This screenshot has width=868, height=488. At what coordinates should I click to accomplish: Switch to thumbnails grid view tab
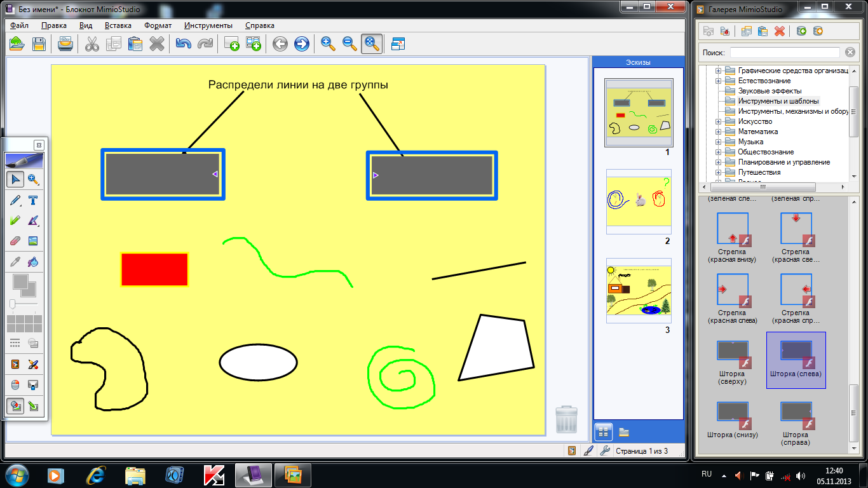click(603, 432)
